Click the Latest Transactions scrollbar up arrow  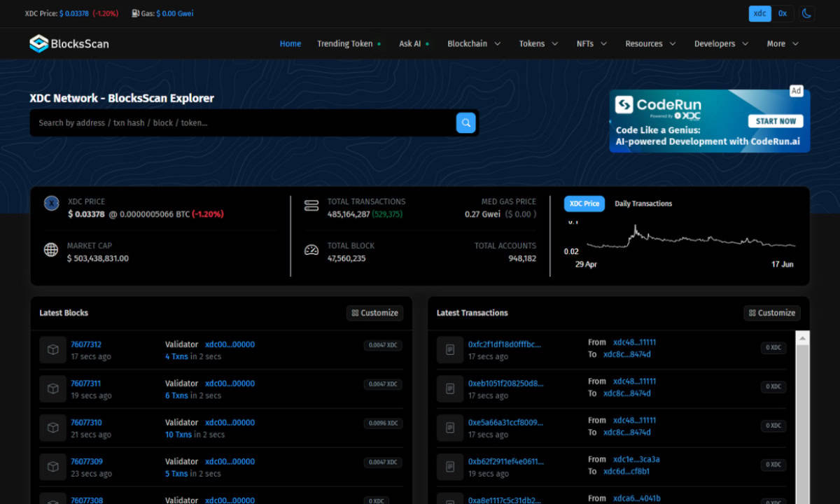tap(802, 339)
